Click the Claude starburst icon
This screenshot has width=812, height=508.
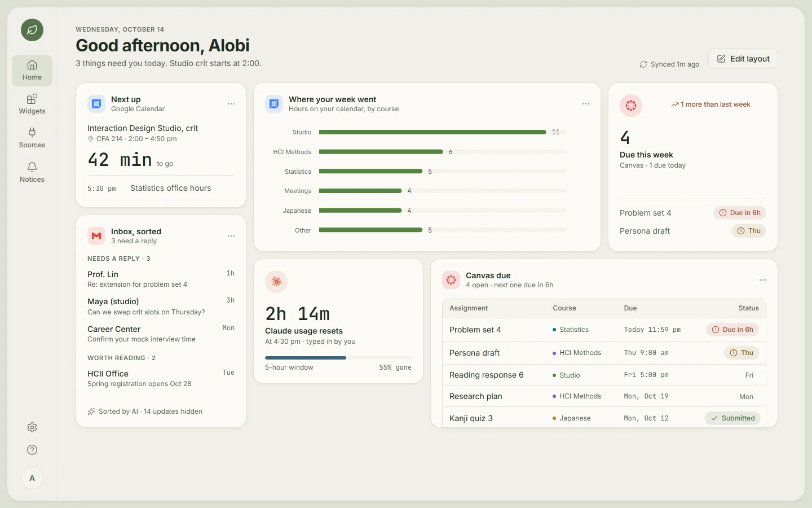(276, 282)
